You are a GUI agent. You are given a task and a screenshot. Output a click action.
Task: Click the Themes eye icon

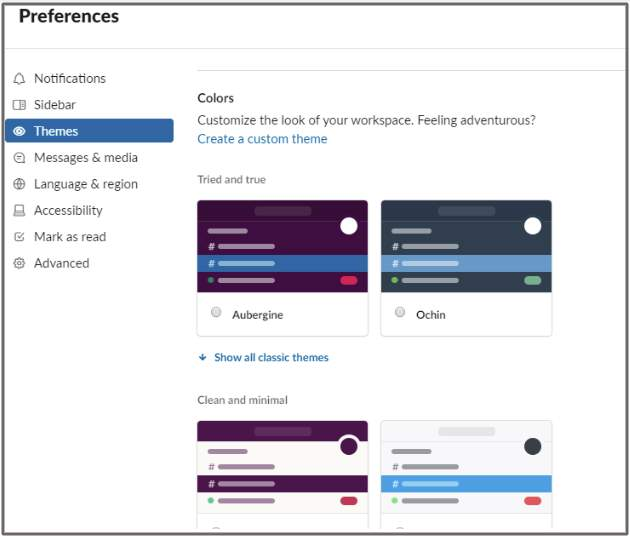coord(19,131)
